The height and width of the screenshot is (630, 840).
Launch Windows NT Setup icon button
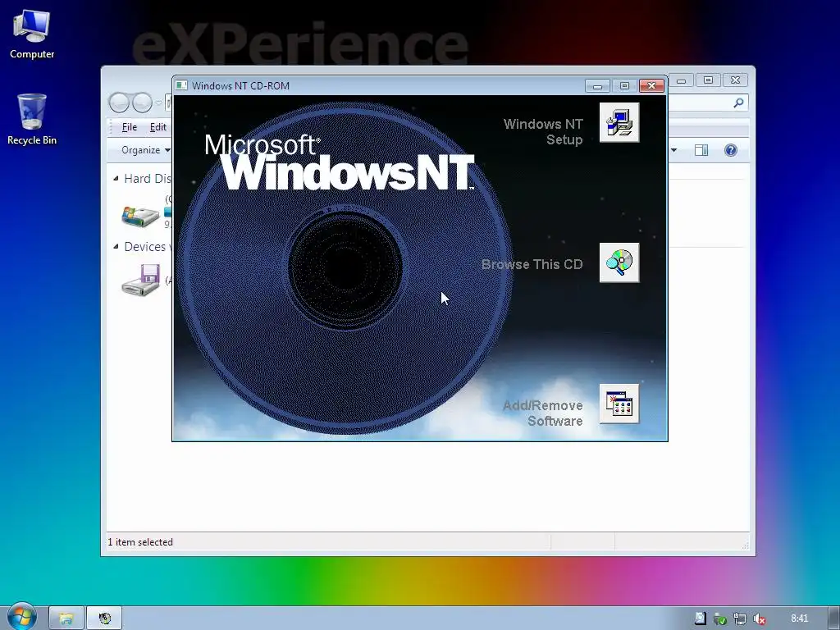pyautogui.click(x=619, y=123)
